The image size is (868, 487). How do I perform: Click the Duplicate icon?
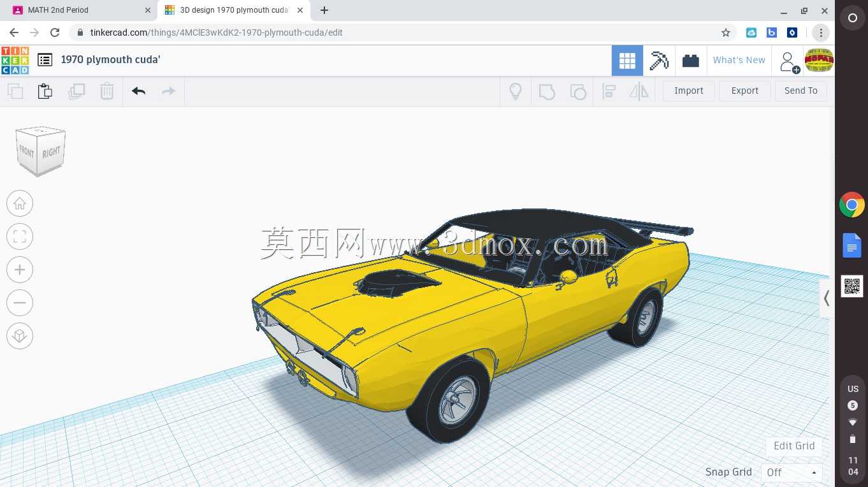pos(76,91)
